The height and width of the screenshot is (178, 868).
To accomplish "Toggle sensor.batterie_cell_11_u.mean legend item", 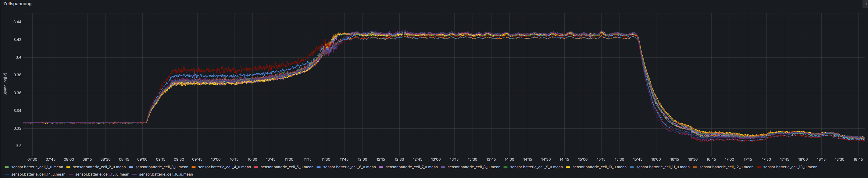I will coord(663,167).
